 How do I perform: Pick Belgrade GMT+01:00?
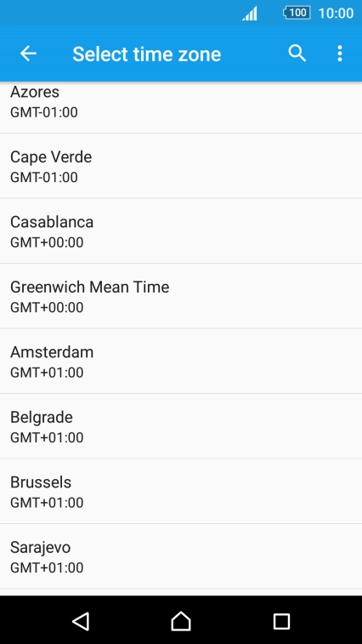(181, 426)
